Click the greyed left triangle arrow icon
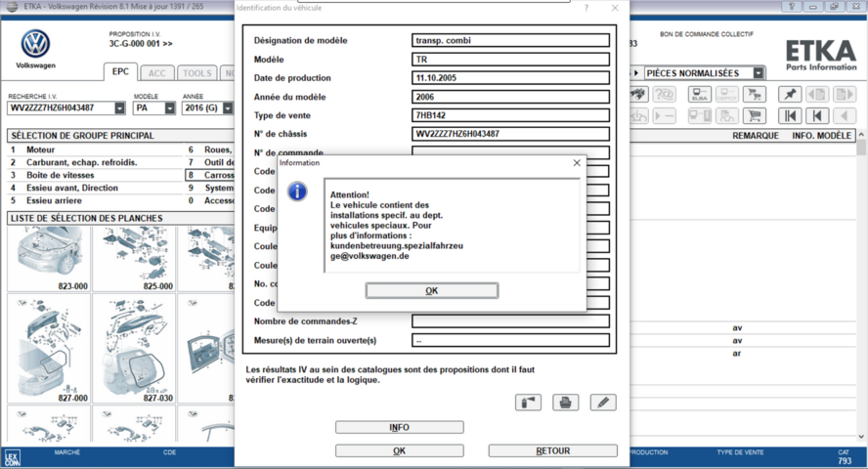Viewport: 868px width, 469px height. click(x=845, y=115)
